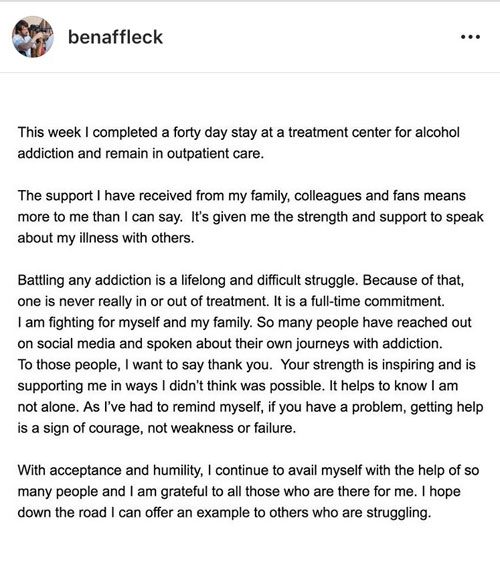Viewport: 500px width, 571px height.
Task: Click the line starting "This week I completed"
Action: [x=239, y=133]
